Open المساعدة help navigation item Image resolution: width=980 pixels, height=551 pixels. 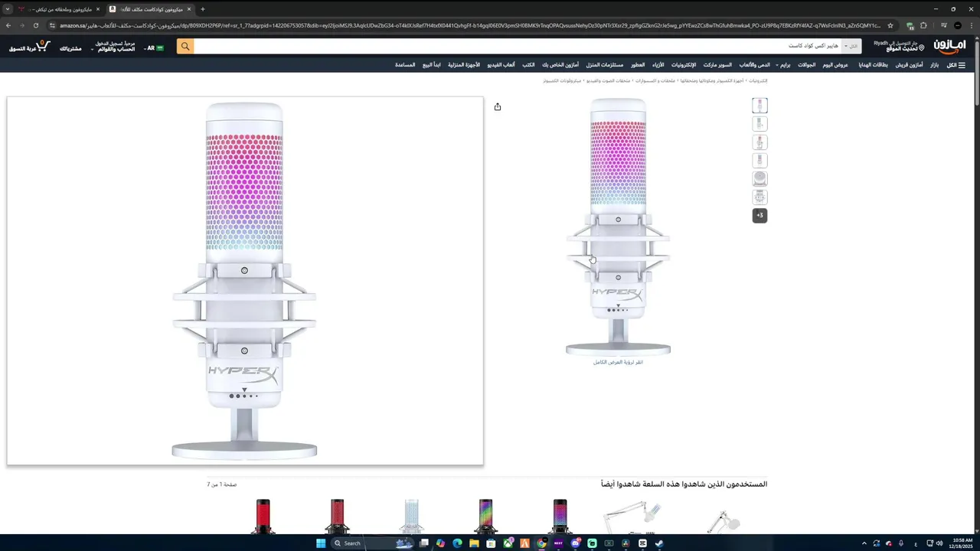[405, 65]
